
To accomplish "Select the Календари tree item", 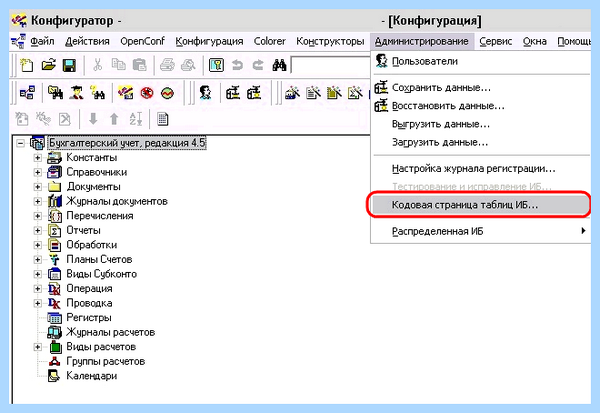I will click(x=91, y=376).
